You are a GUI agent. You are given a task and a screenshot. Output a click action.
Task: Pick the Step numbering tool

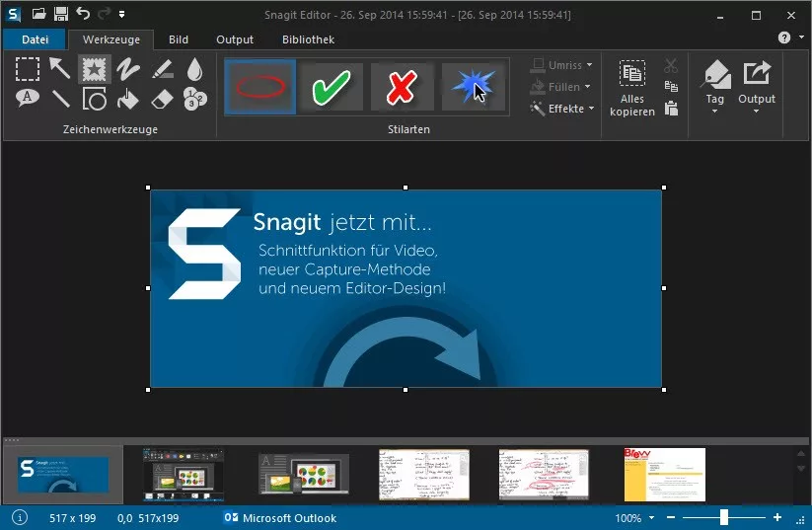pyautogui.click(x=195, y=99)
